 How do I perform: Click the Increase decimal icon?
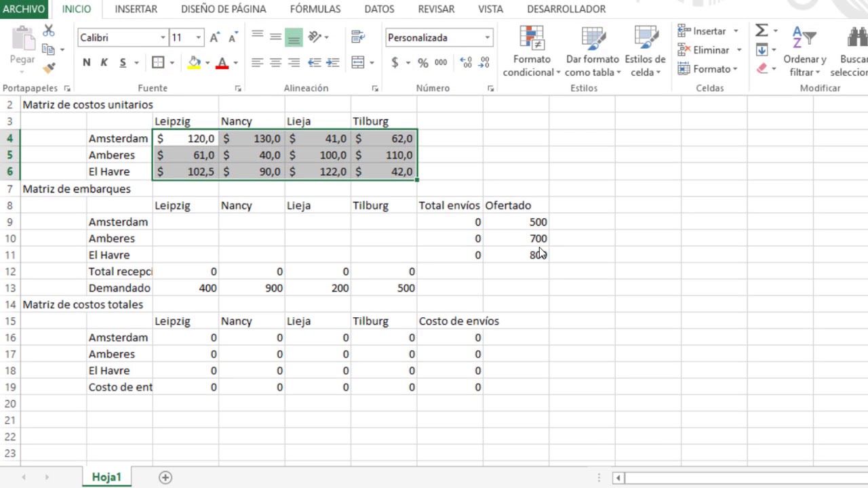466,62
